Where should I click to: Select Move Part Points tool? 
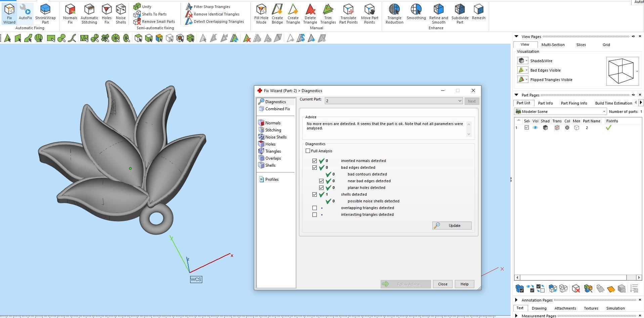coord(370,14)
